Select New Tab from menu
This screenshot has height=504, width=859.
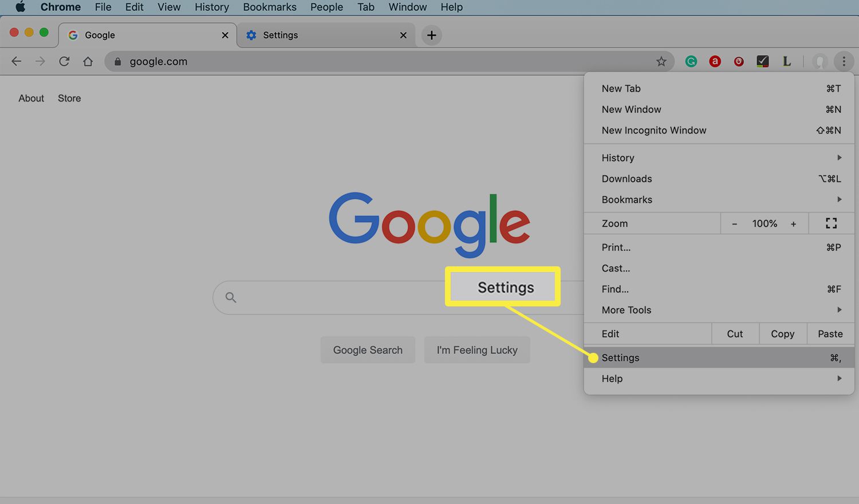(x=719, y=88)
